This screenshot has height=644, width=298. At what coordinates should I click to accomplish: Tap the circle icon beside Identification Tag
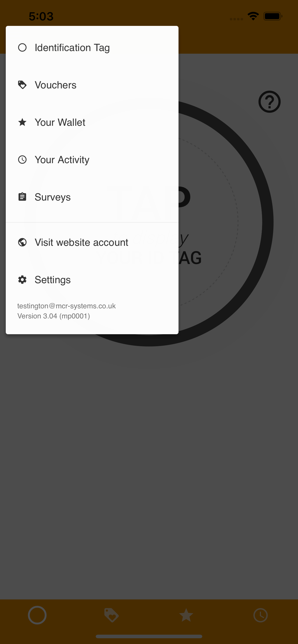coord(22,47)
